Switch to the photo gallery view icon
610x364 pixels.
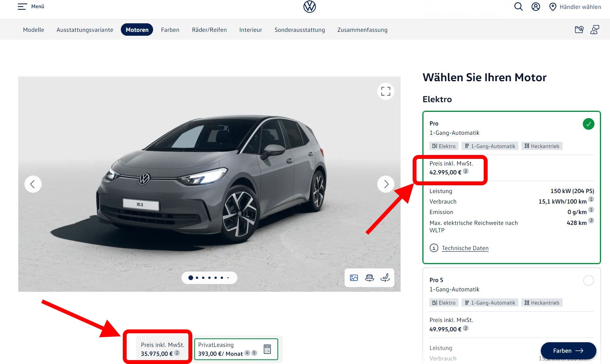tap(354, 278)
